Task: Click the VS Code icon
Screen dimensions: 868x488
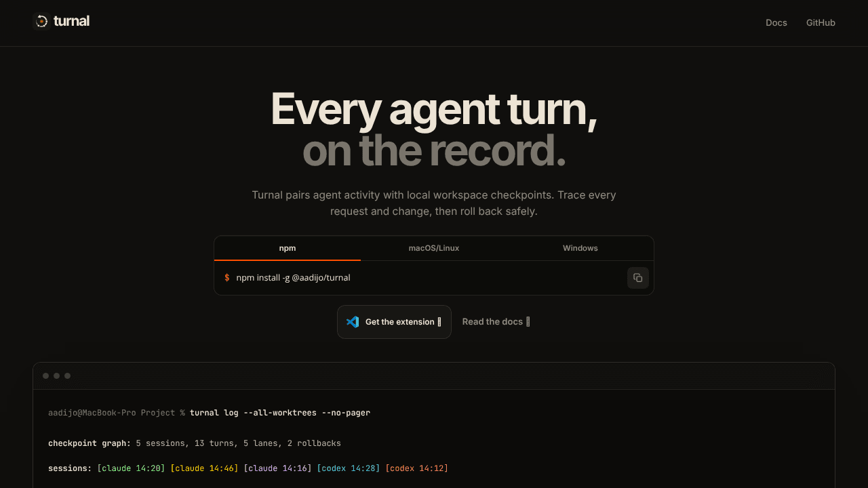Action: point(353,322)
